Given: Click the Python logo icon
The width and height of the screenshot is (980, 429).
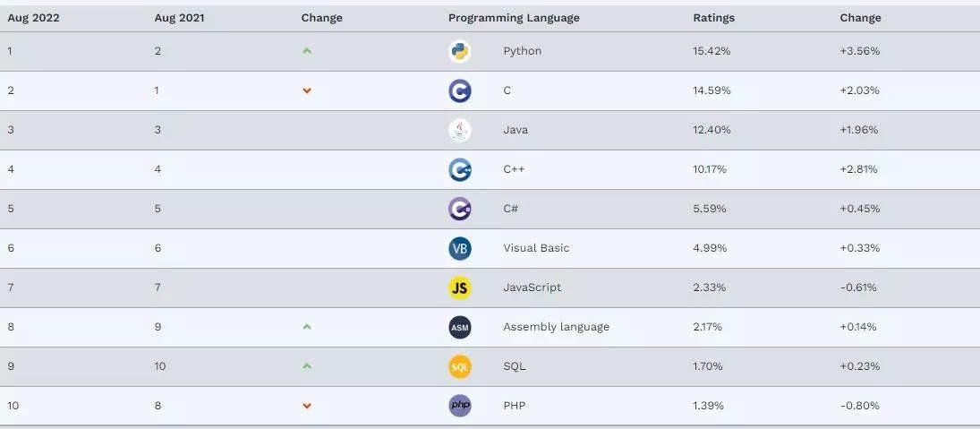Looking at the screenshot, I should [459, 51].
